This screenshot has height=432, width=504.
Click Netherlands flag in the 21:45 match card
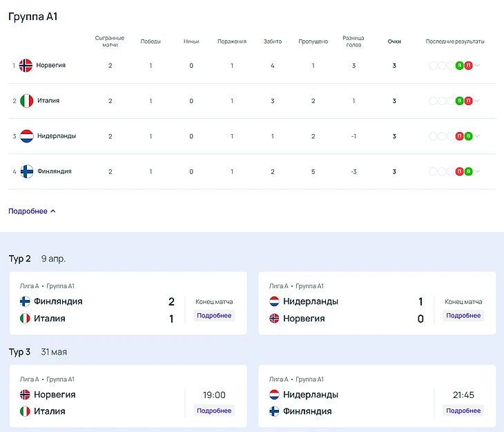click(274, 395)
